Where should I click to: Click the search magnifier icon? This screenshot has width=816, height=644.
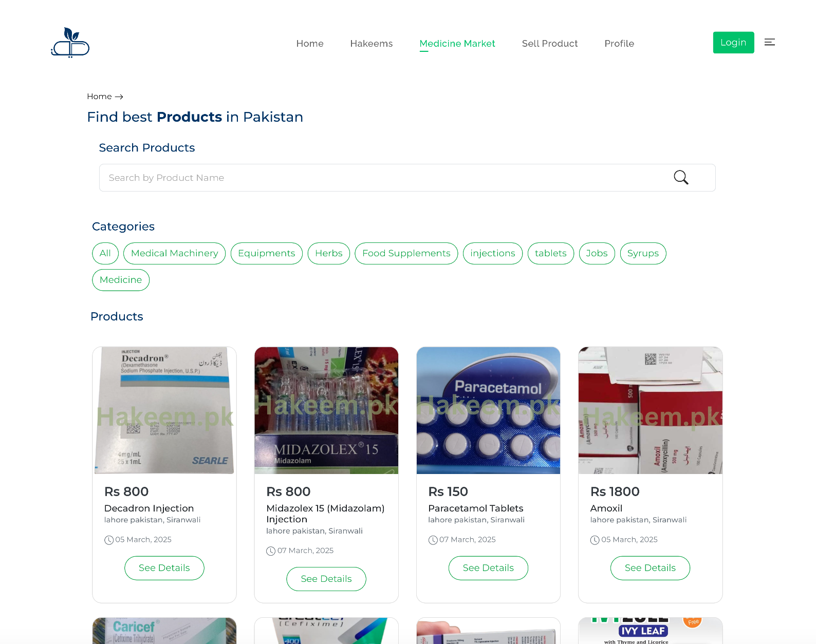coord(681,177)
